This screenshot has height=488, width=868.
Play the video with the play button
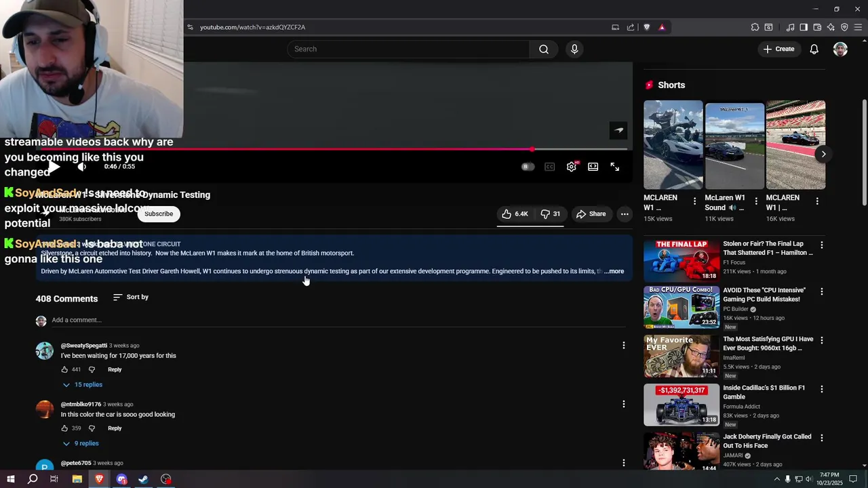pyautogui.click(x=54, y=167)
